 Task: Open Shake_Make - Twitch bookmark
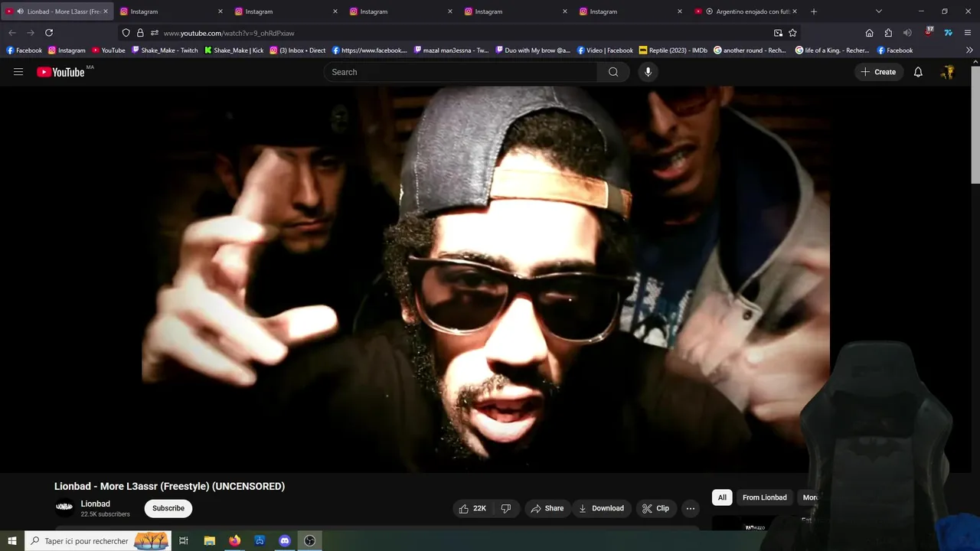[x=165, y=51]
